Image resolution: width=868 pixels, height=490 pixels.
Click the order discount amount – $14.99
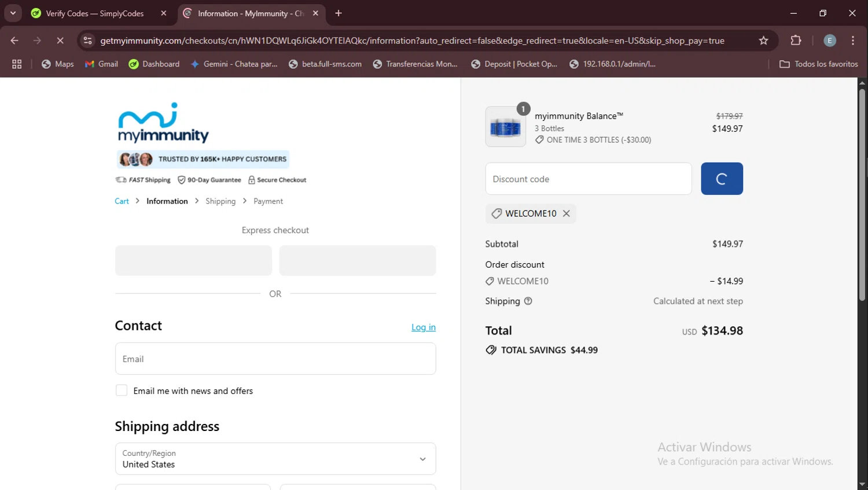(726, 281)
